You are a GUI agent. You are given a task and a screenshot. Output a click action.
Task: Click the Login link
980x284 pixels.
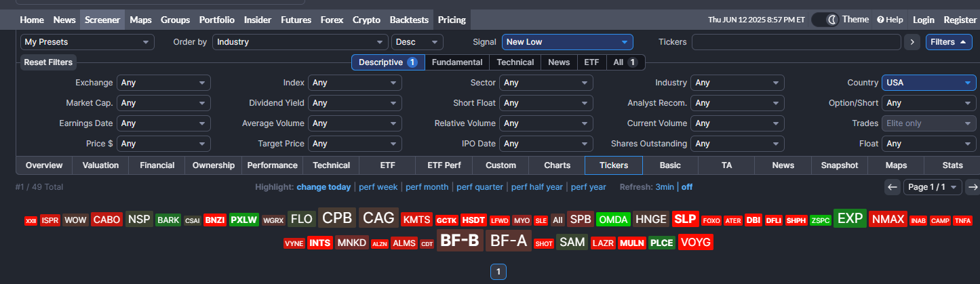(x=924, y=20)
